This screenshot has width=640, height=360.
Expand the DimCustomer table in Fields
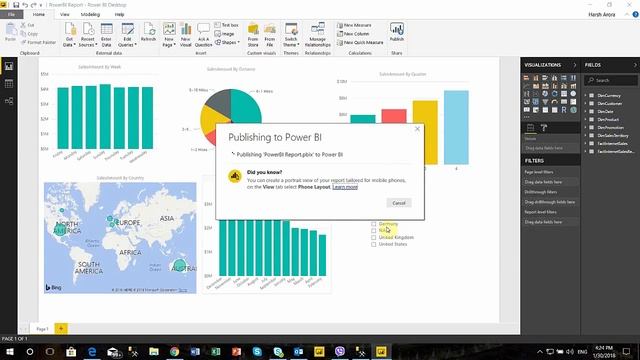[585, 104]
